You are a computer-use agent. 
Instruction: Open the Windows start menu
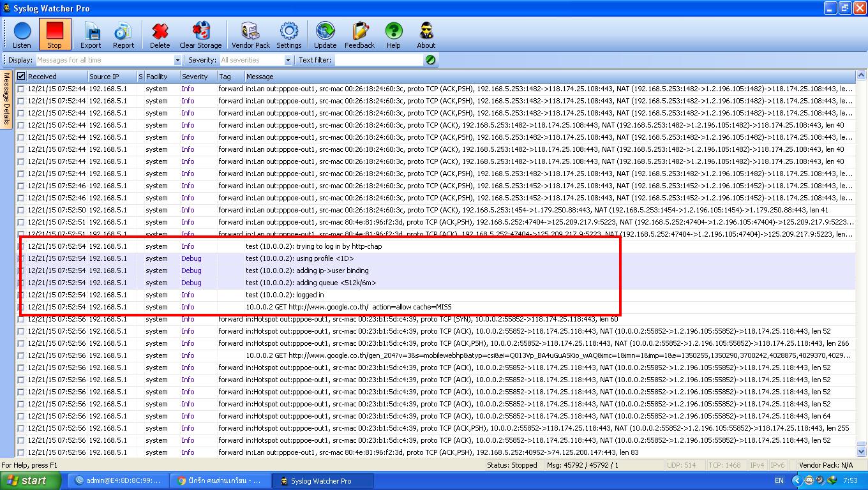(31, 480)
